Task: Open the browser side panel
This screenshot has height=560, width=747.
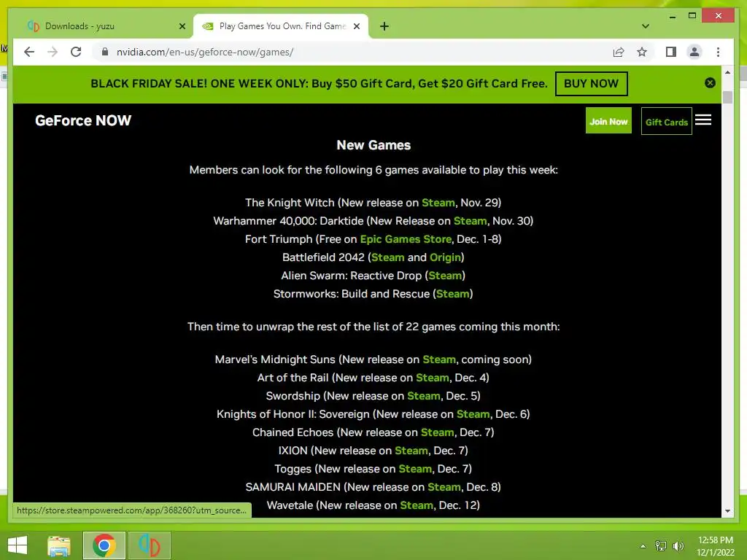Action: [671, 52]
